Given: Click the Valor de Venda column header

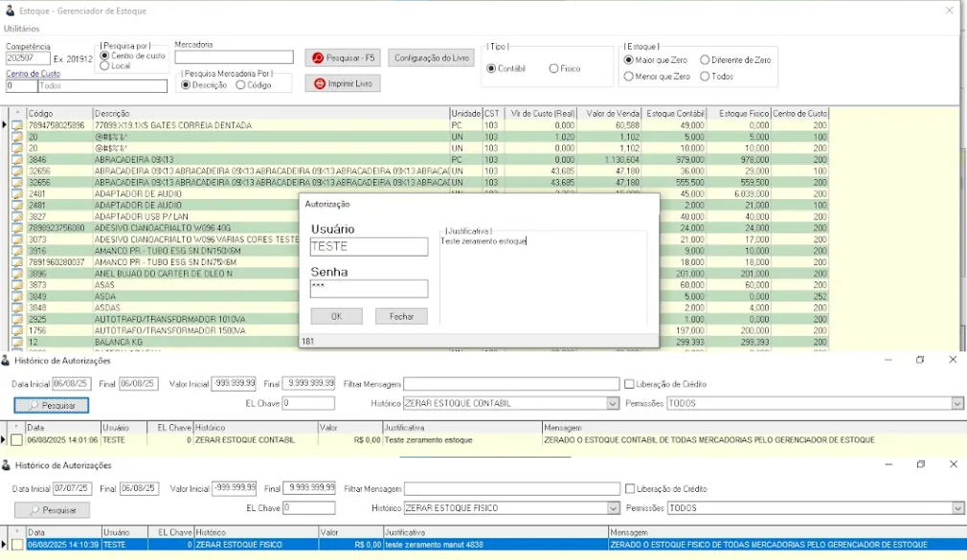Looking at the screenshot, I should (609, 114).
